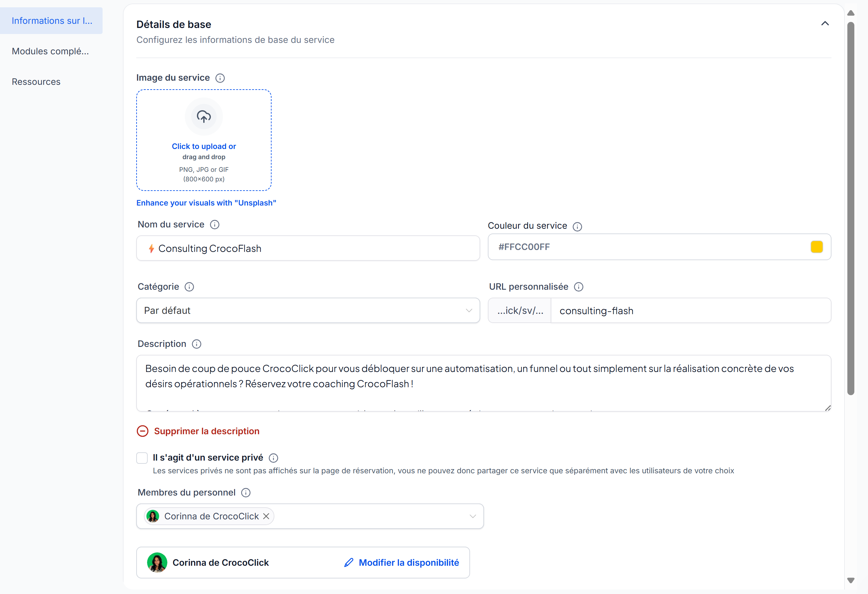This screenshot has height=594, width=868.
Task: Open the Catégorie dropdown
Action: [x=308, y=310]
